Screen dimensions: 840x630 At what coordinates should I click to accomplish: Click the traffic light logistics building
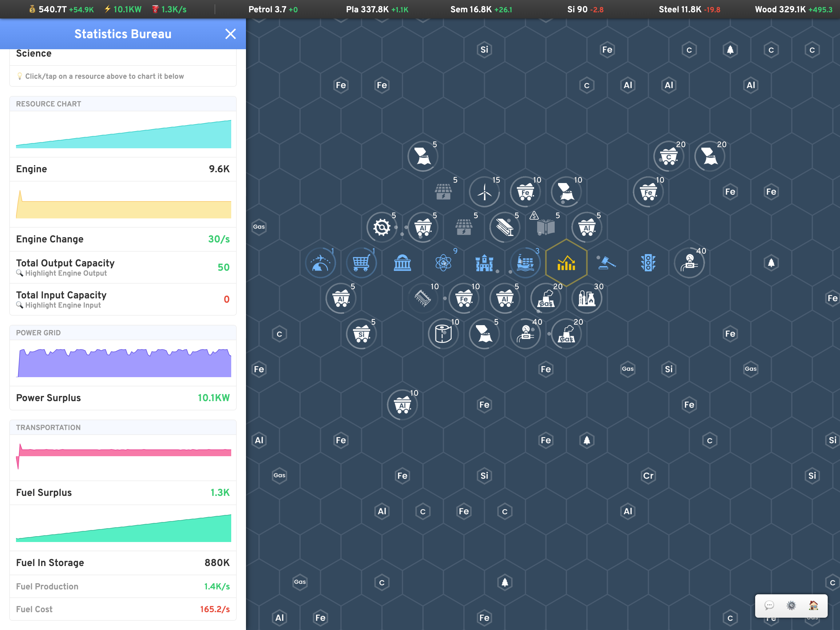pyautogui.click(x=648, y=263)
